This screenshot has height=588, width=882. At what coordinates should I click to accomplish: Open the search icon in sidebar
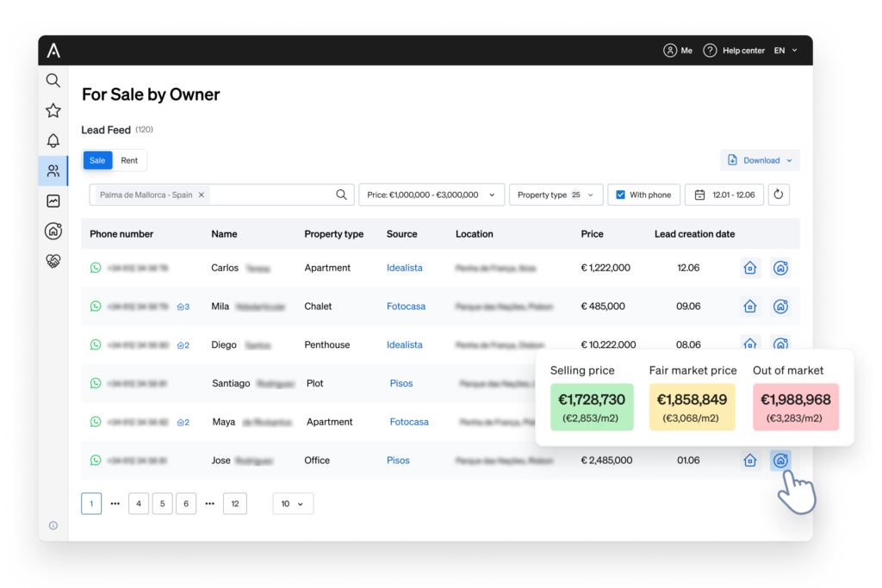click(53, 80)
